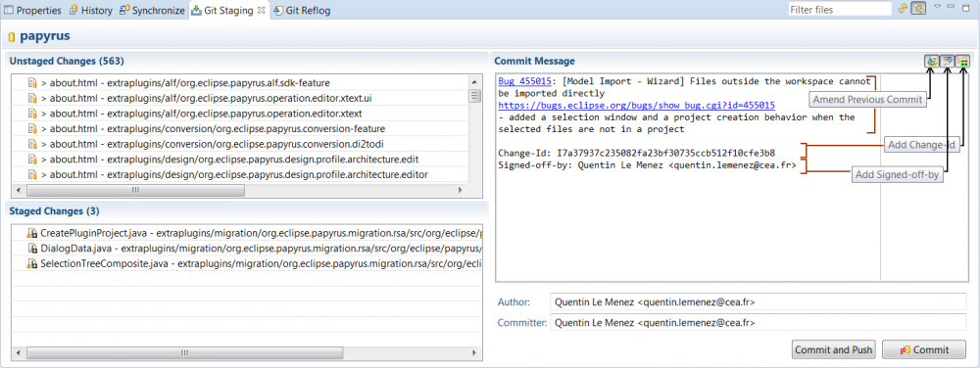The image size is (980, 368).
Task: Click file icon of alf operation.editor.xtext about.html
Action: point(32,114)
